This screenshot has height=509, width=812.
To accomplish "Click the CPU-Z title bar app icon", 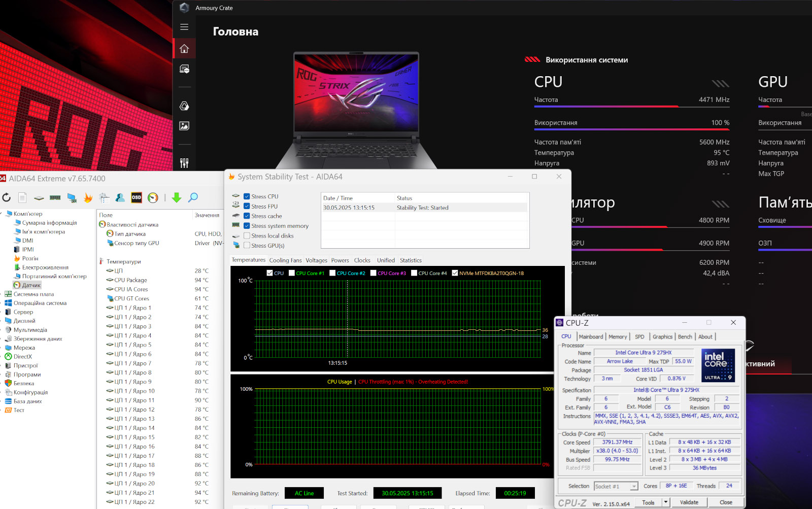I will [560, 323].
